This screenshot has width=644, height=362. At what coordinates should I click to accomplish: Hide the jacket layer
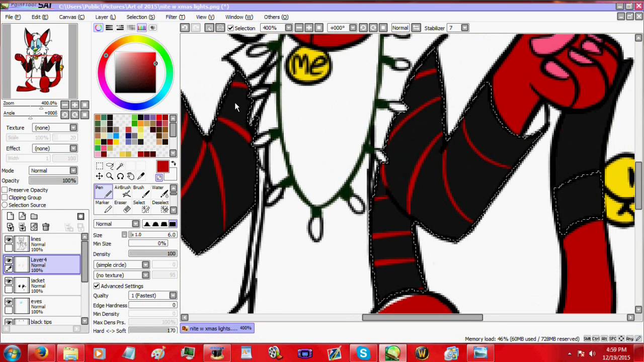click(x=9, y=281)
